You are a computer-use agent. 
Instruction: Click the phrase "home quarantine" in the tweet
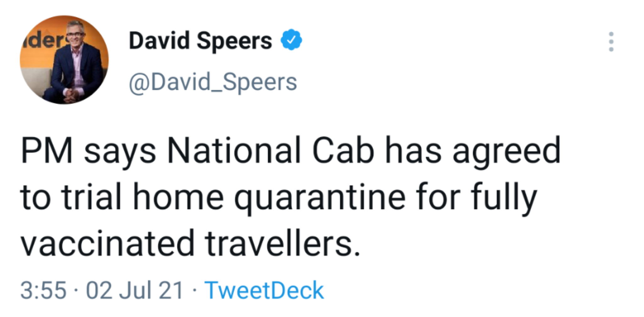[269, 198]
